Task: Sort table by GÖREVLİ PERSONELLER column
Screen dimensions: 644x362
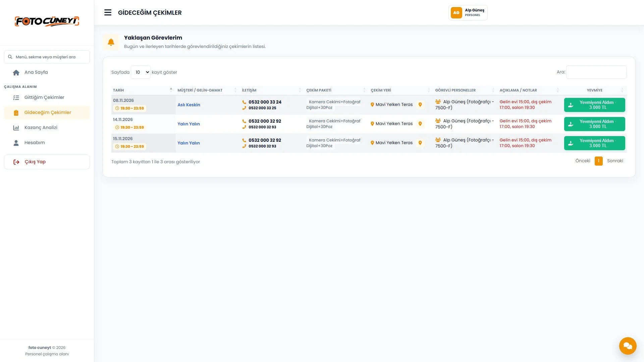Action: 466,90
